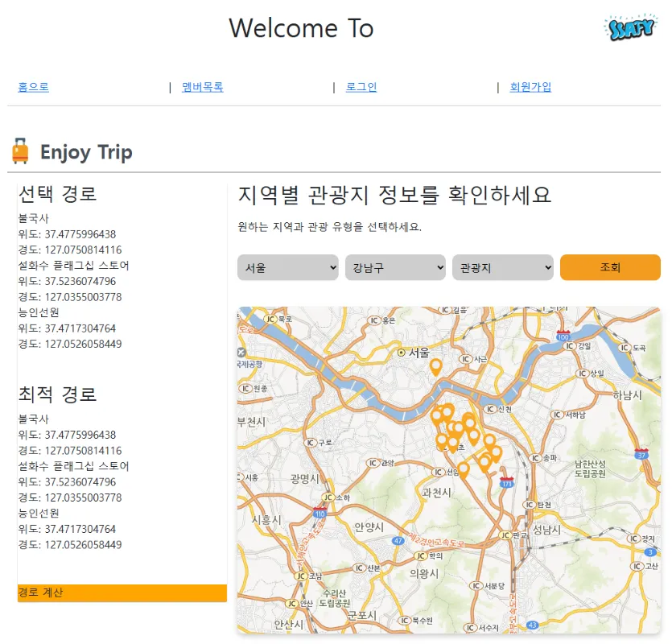
Task: Click the SSAFY logo in the header
Action: [629, 29]
